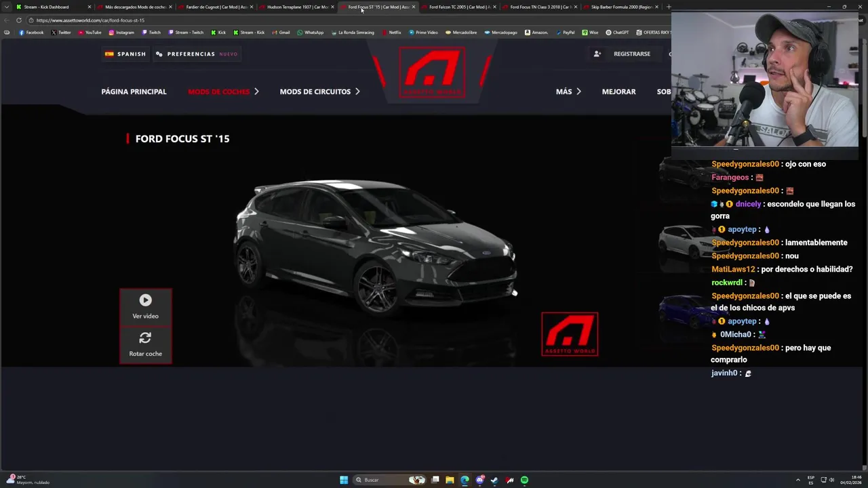Click the Rotar coche rotate icon
The height and width of the screenshot is (488, 868).
pyautogui.click(x=145, y=338)
